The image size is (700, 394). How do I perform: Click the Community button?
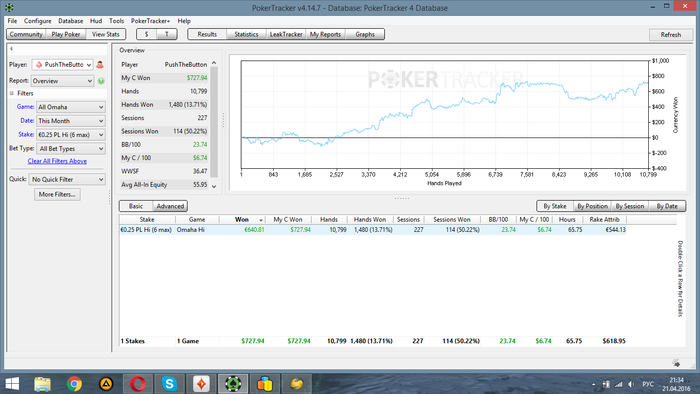[x=26, y=34]
